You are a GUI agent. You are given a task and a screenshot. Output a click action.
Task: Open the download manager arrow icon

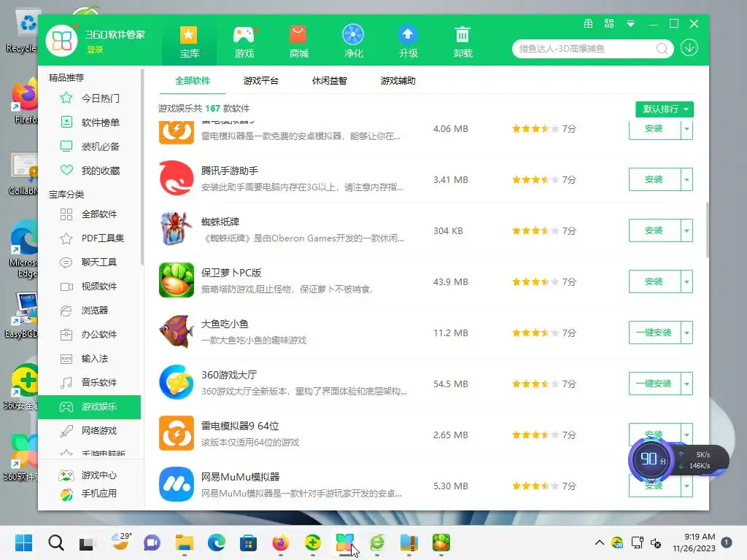coord(689,48)
